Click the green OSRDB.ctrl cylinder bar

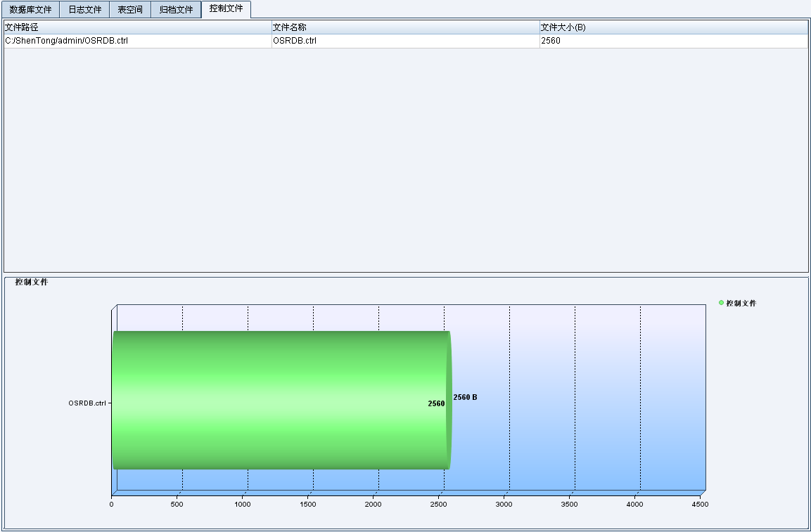(x=281, y=400)
